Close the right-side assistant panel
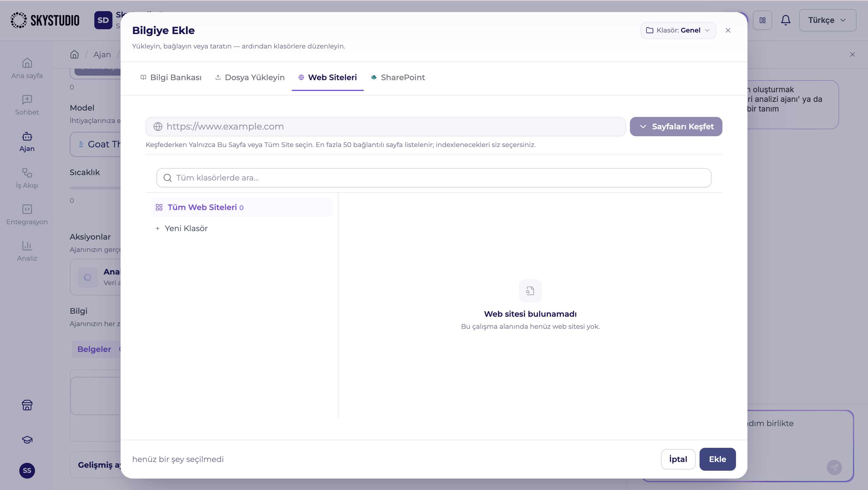The height and width of the screenshot is (490, 868). pos(852,55)
